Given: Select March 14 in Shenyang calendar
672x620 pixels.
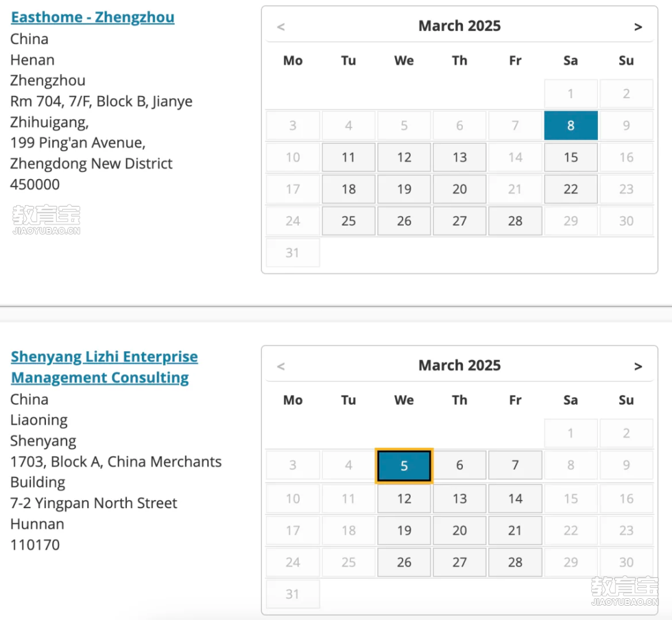Looking at the screenshot, I should click(515, 499).
